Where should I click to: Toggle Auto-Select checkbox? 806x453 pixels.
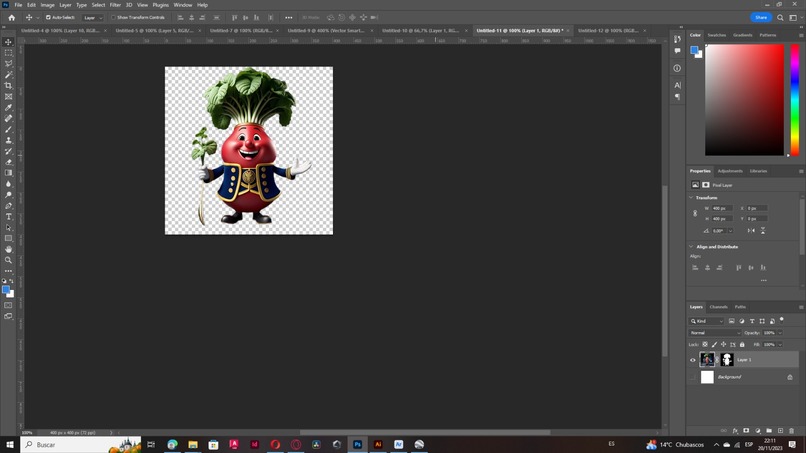(x=48, y=17)
